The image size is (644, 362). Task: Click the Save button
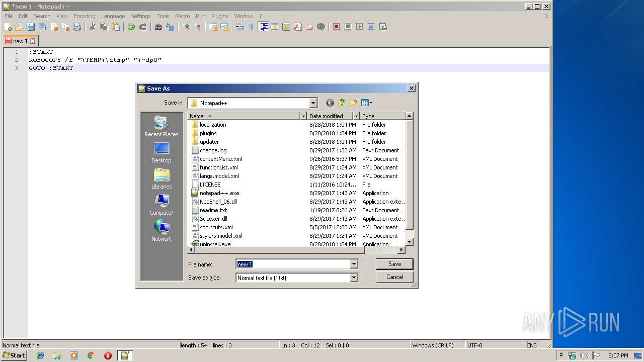coord(394,264)
